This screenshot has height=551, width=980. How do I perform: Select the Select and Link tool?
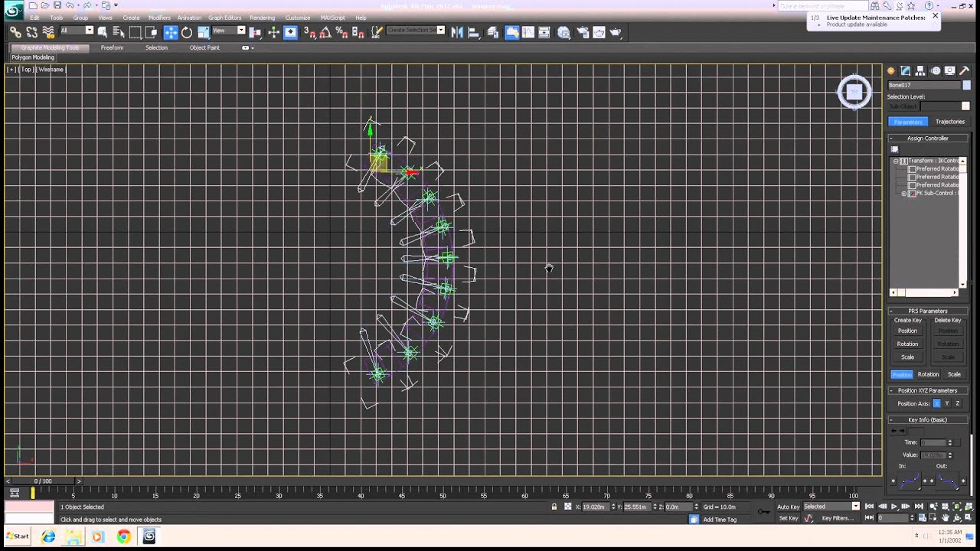coord(15,32)
